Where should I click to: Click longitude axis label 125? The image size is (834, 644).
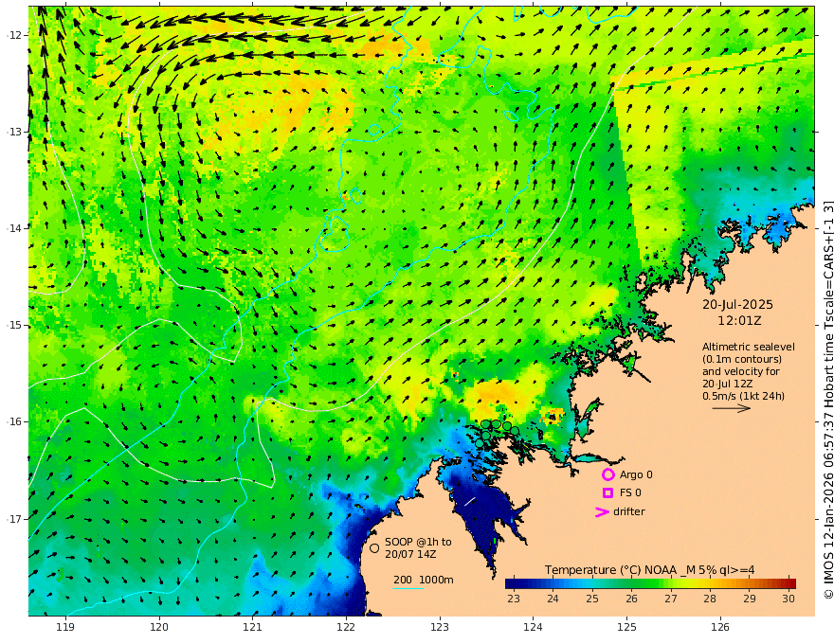click(626, 628)
